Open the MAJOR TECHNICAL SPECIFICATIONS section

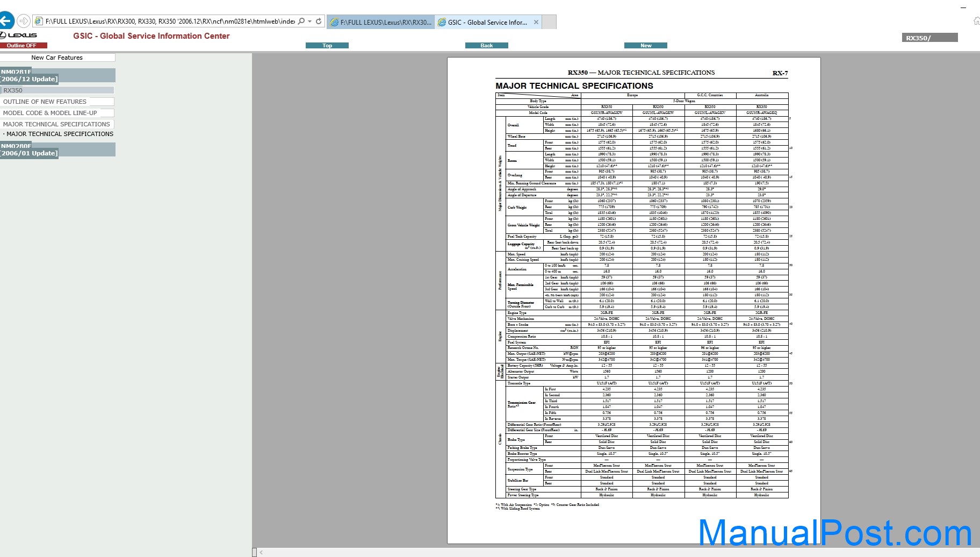click(x=56, y=124)
